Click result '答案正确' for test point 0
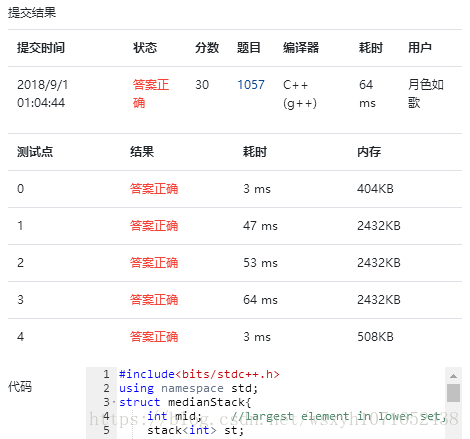Screen dimensions: 470x439 click(154, 189)
